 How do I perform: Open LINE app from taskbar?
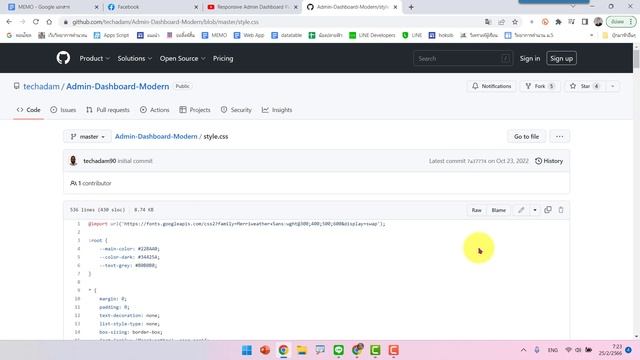click(x=338, y=350)
